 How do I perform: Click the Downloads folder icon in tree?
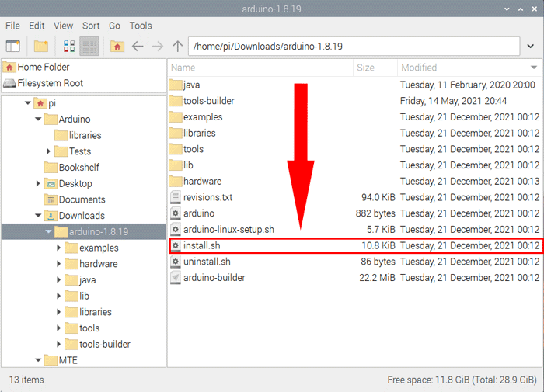pos(51,216)
